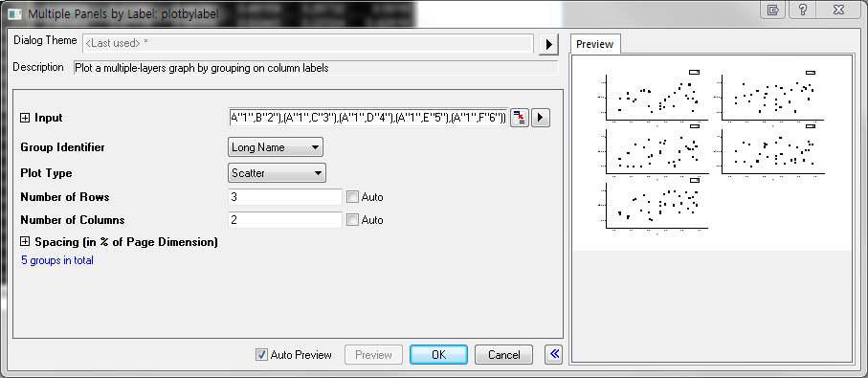Close the dialog with X button
Screen dimensions: 868x378
pos(838,10)
